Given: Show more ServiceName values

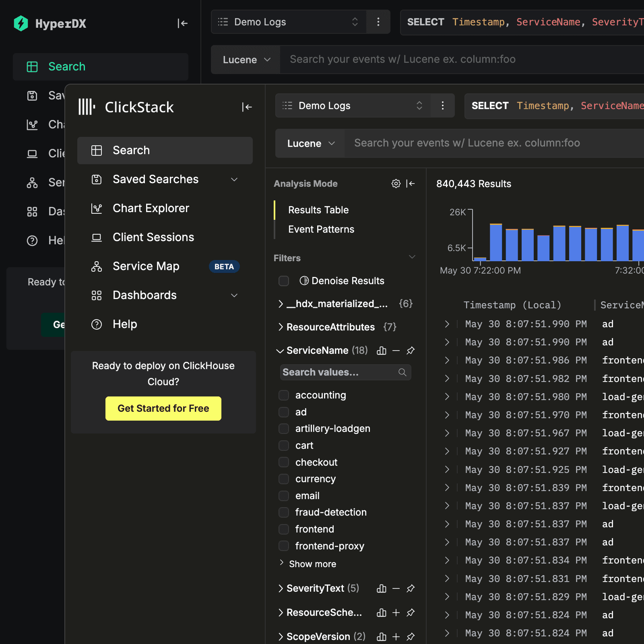Looking at the screenshot, I should (309, 564).
